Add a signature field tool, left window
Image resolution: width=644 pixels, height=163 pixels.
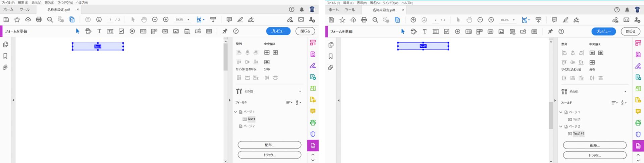198,31
